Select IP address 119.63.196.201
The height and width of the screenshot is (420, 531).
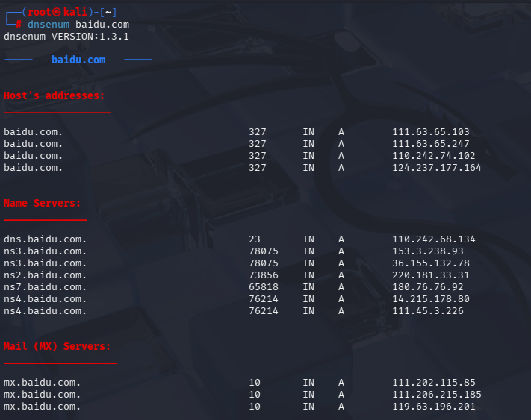pyautogui.click(x=434, y=407)
